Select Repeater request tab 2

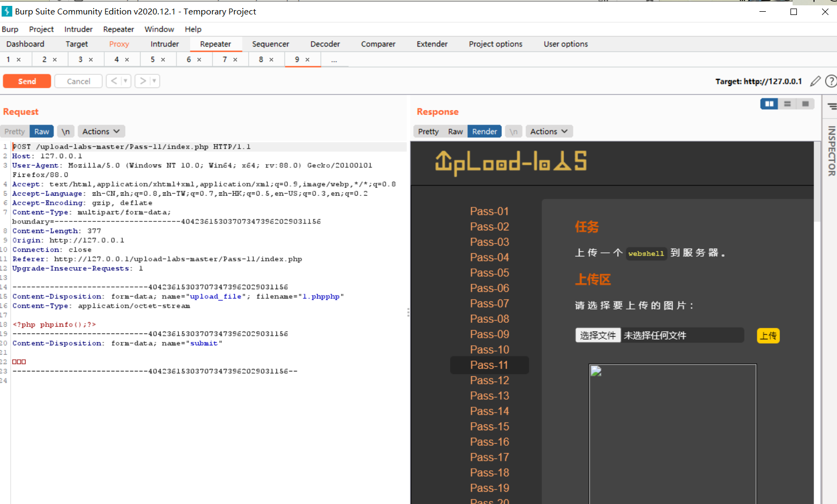pyautogui.click(x=45, y=59)
